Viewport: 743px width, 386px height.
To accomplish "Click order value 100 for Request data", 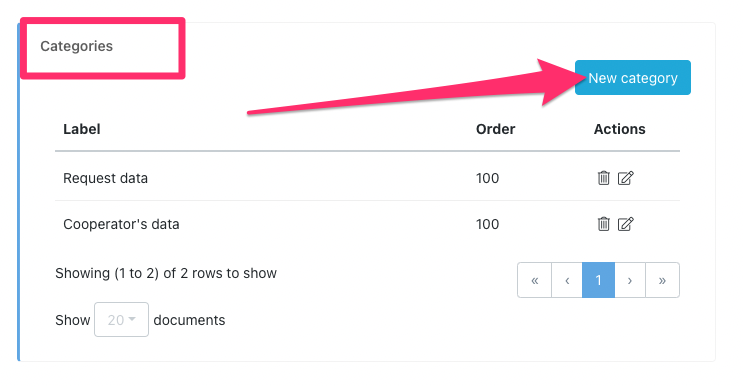I will click(487, 178).
